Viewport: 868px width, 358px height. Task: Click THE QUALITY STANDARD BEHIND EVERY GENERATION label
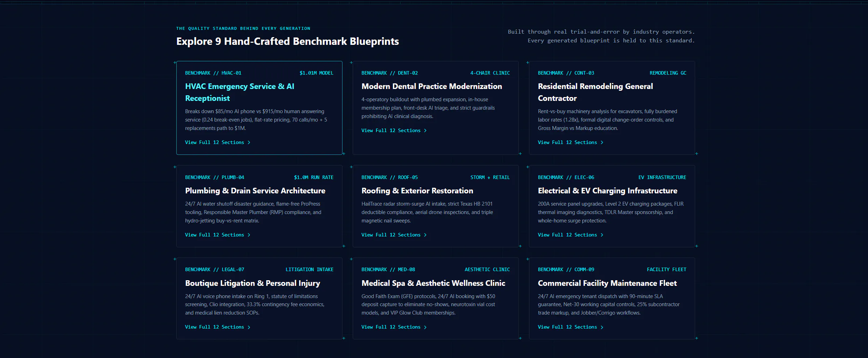(243, 29)
